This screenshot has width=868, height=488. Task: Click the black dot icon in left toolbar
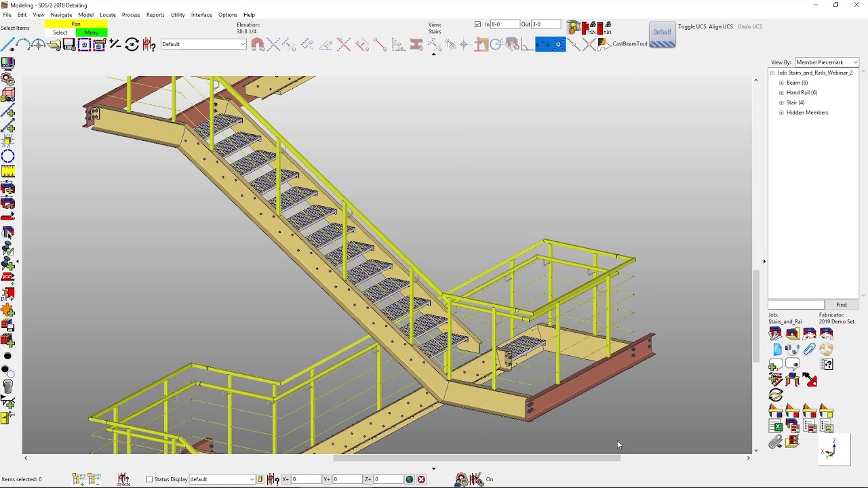[x=7, y=356]
